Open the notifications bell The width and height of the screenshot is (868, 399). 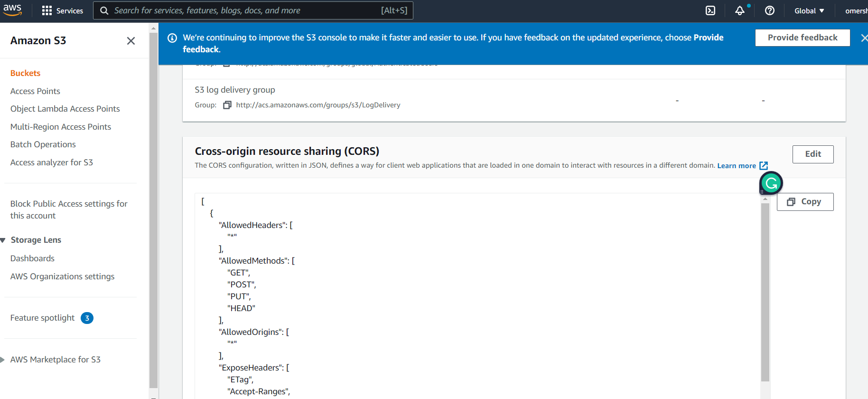740,10
